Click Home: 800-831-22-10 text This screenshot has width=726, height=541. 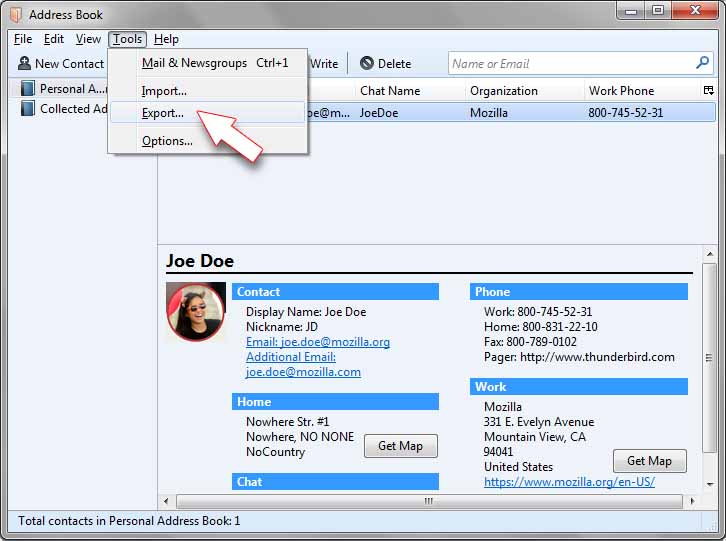[x=541, y=327]
